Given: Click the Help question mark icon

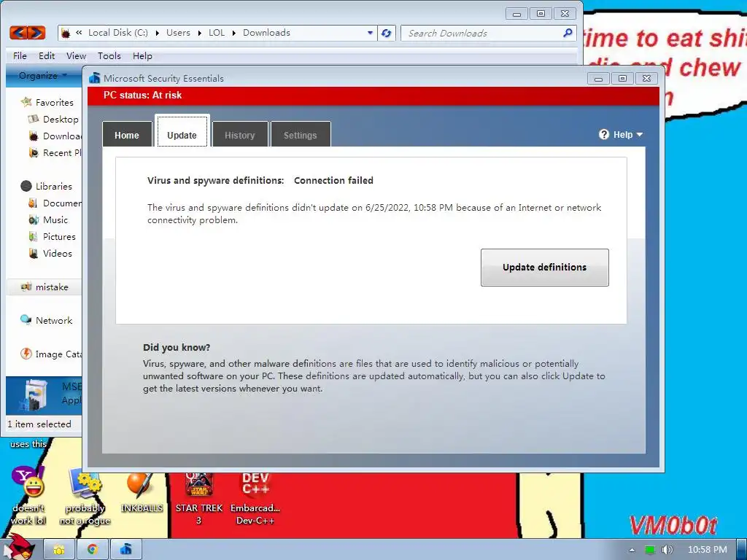Looking at the screenshot, I should click(x=603, y=134).
